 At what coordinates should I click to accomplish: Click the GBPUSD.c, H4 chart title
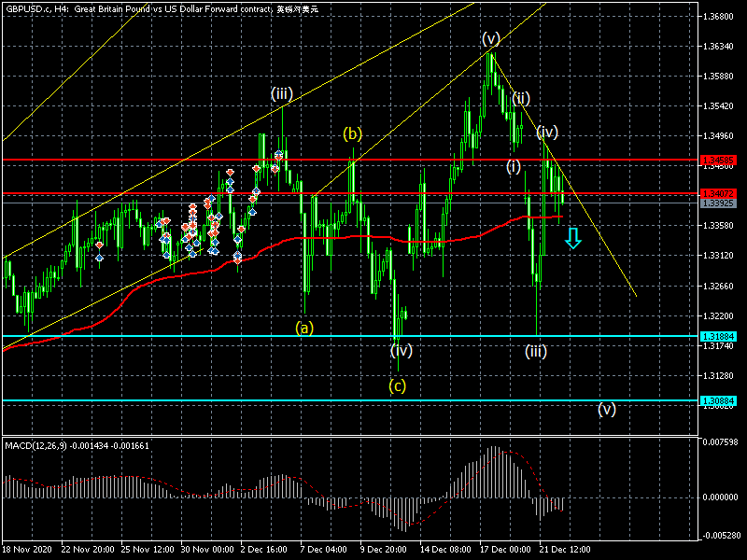(162, 8)
